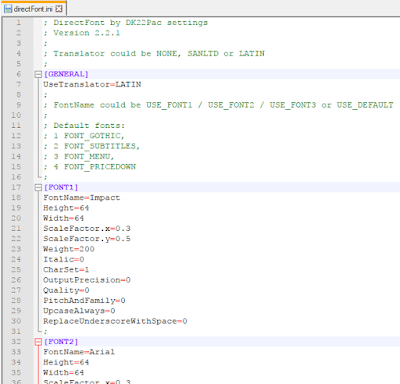Click the [FONT1] section header text
Screen dimensions: 400x384
61,187
